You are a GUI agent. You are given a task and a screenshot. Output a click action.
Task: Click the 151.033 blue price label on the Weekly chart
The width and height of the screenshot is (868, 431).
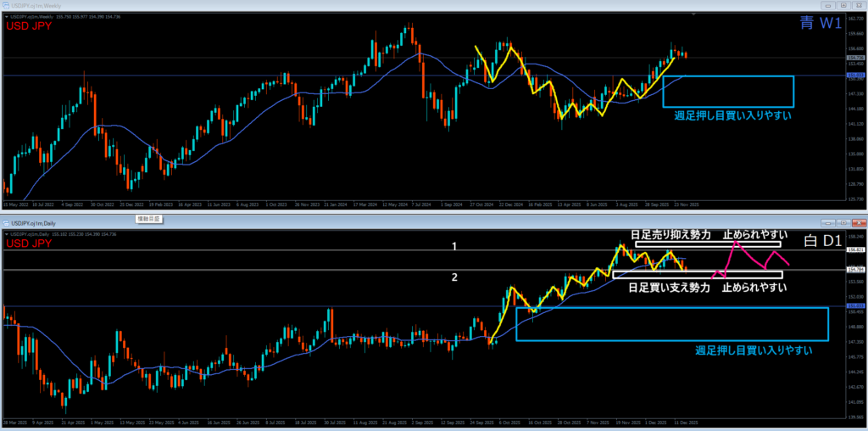tap(855, 74)
